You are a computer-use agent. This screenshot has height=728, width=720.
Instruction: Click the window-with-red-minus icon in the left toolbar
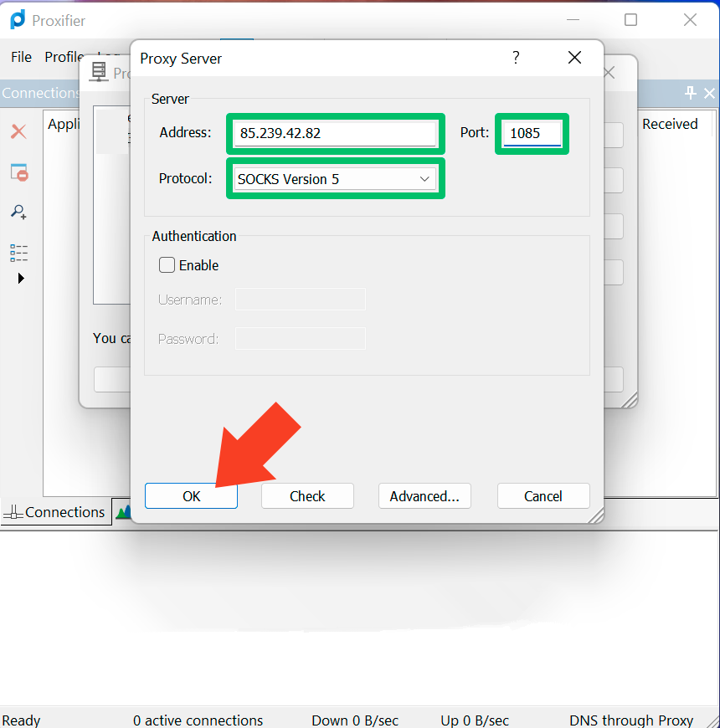(18, 172)
